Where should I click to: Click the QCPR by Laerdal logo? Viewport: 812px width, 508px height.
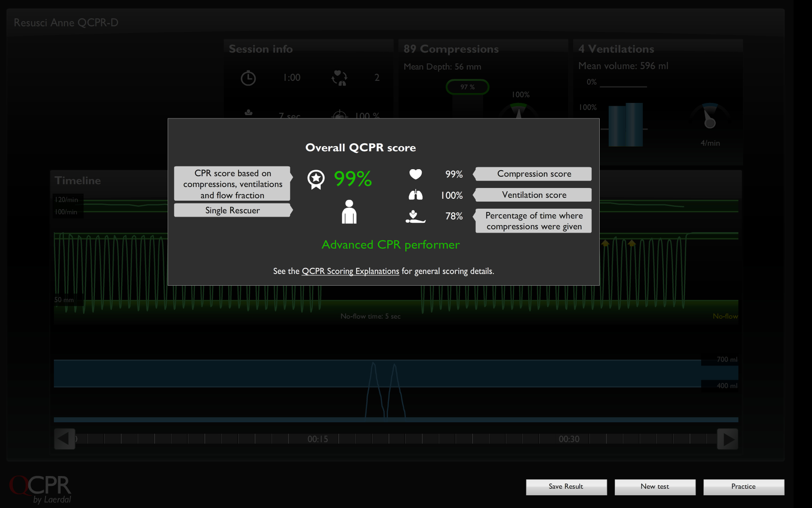[41, 489]
